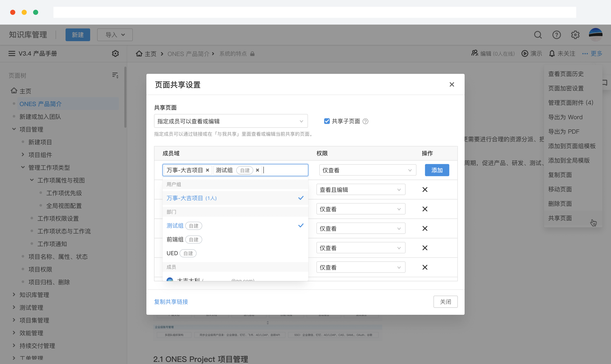Viewport: 611px width, 364px height.
Task: Delete the 查看且编辑 member row
Action: 425,190
